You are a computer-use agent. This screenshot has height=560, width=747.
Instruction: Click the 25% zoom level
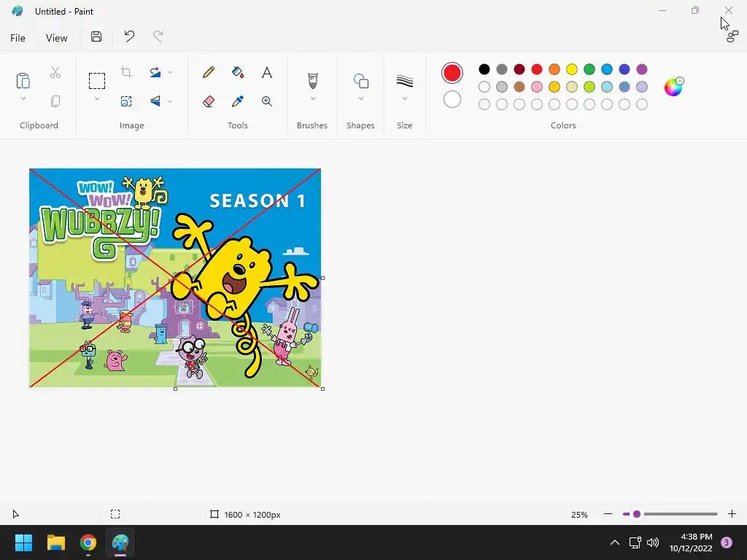(x=579, y=515)
